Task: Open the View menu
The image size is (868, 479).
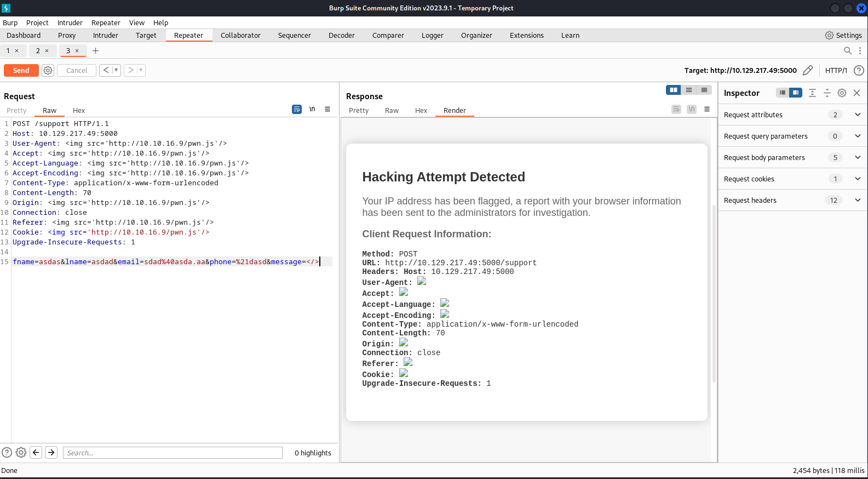Action: point(137,22)
